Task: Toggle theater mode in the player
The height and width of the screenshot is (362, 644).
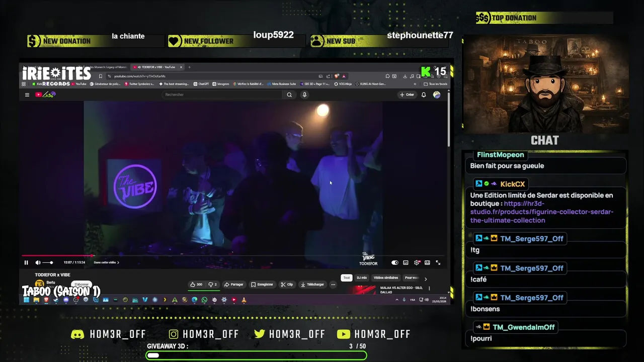Action: point(427,262)
